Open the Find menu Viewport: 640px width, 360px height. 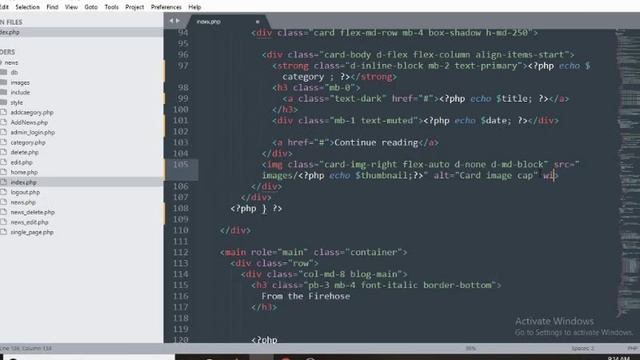[x=52, y=7]
